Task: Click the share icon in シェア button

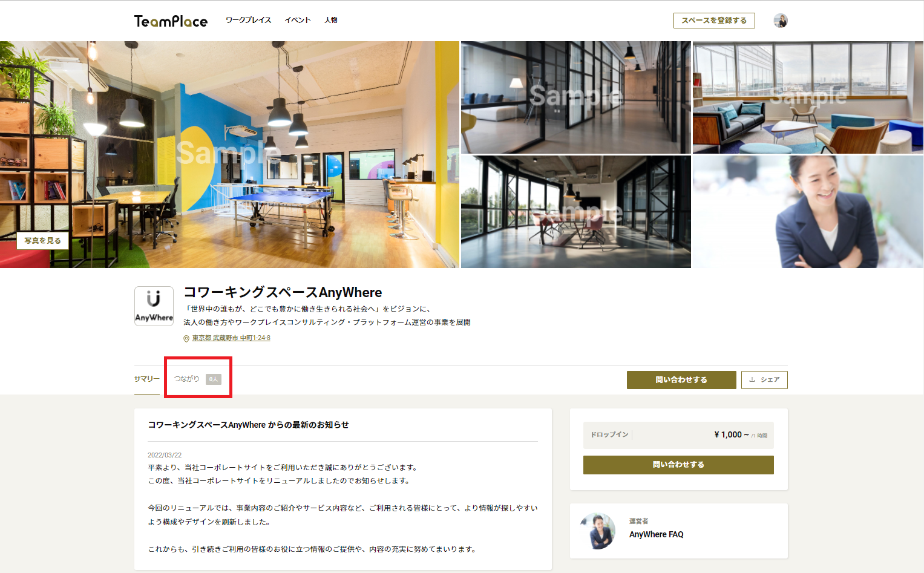Action: (752, 380)
